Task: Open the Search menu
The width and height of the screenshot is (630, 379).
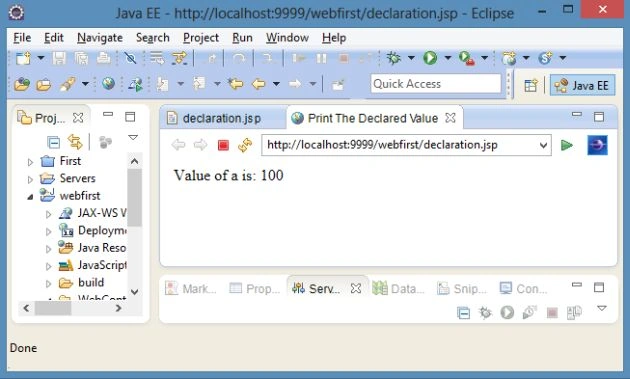Action: 153,38
